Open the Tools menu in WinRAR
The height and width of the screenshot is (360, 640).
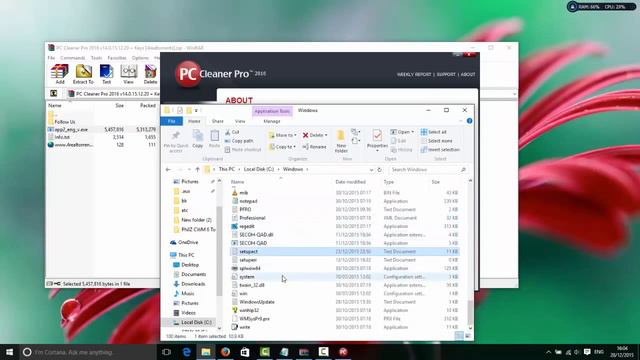click(96, 58)
